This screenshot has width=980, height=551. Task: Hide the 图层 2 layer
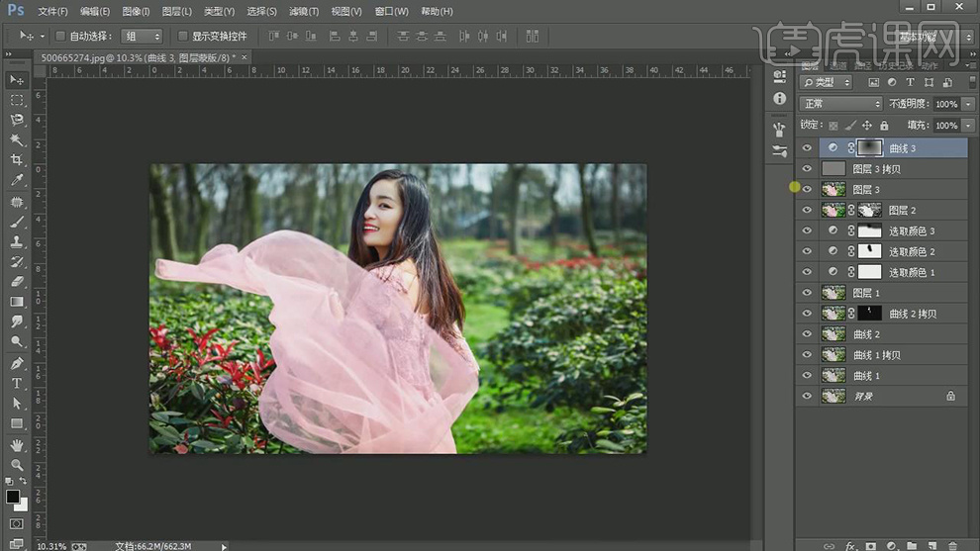click(x=807, y=211)
